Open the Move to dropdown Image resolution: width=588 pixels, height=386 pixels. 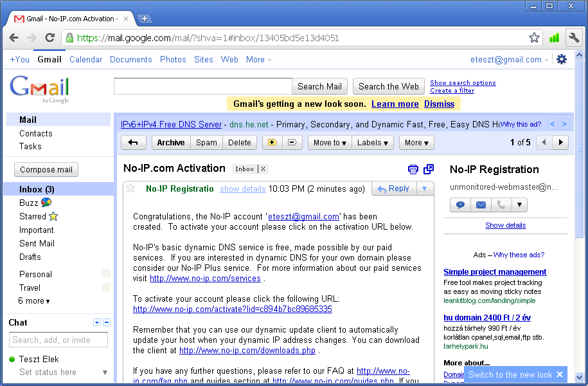[330, 143]
